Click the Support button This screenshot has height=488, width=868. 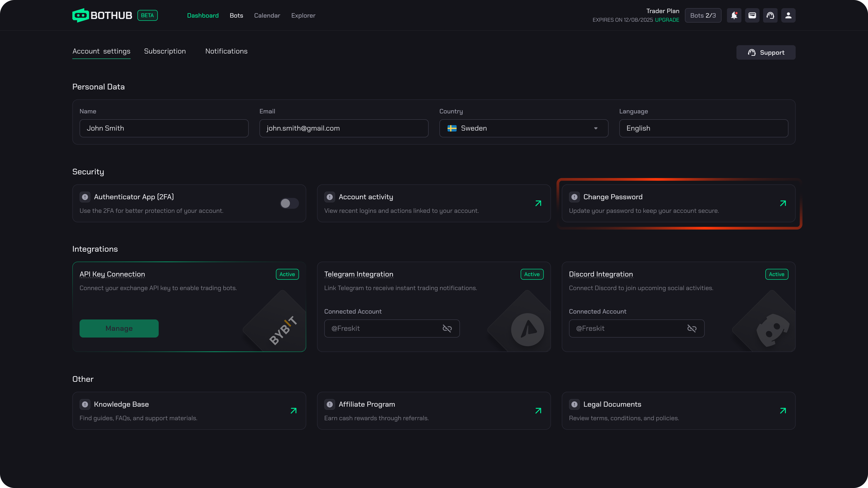766,53
